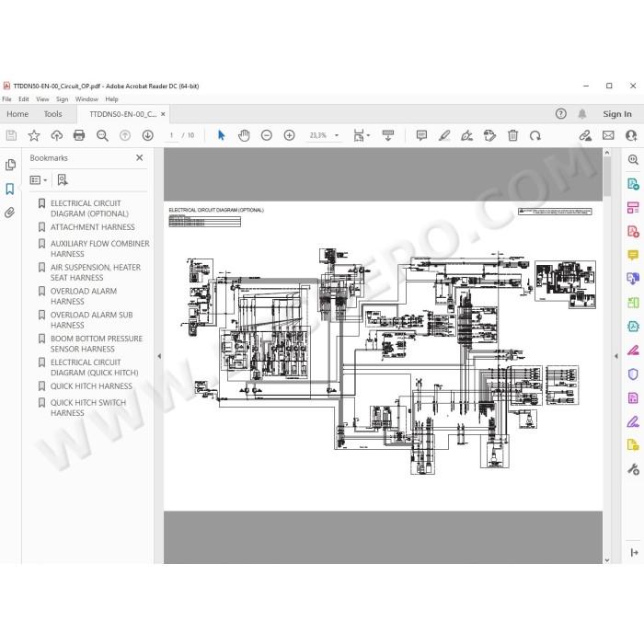
Task: Open the Window menu
Action: coord(86,99)
